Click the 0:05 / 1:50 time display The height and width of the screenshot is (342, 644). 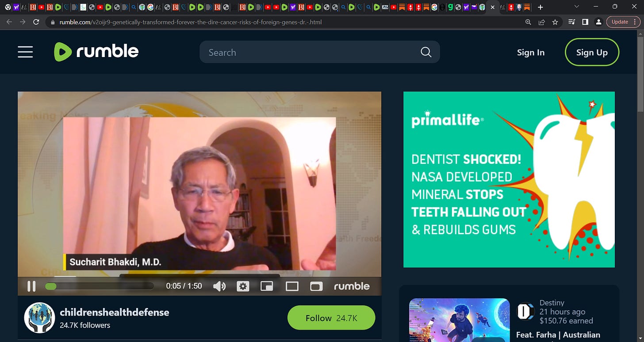(184, 286)
